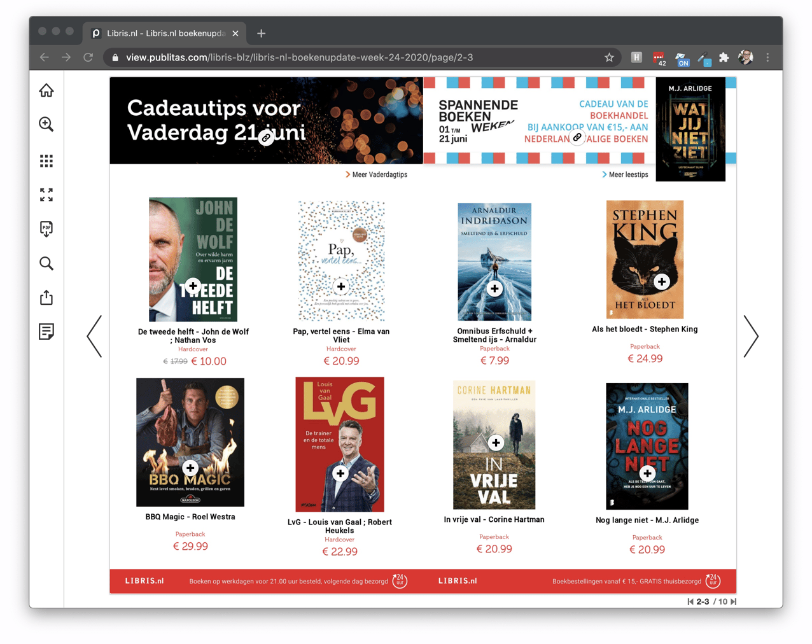Click the Pap, vertel eens title text
This screenshot has height=644, width=812.
pyautogui.click(x=341, y=335)
